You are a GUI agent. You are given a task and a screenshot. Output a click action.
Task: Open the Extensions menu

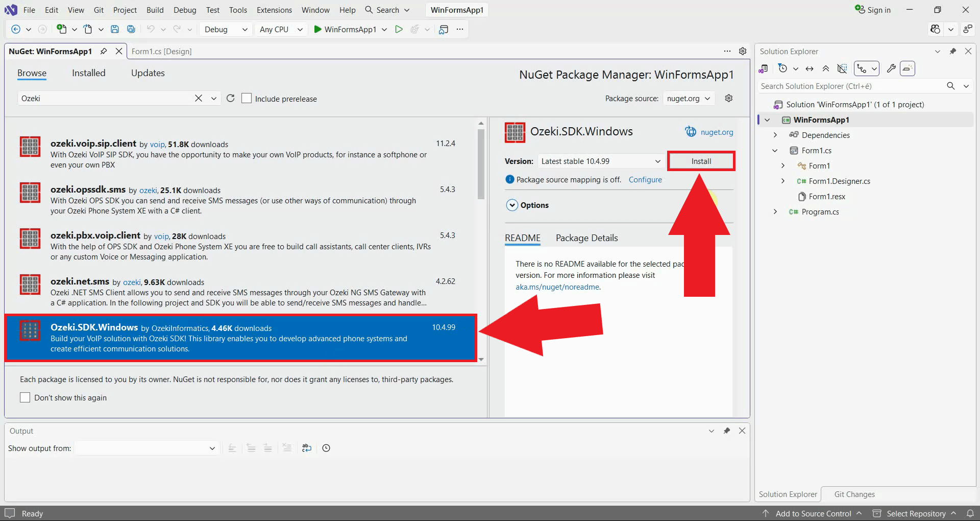click(274, 10)
